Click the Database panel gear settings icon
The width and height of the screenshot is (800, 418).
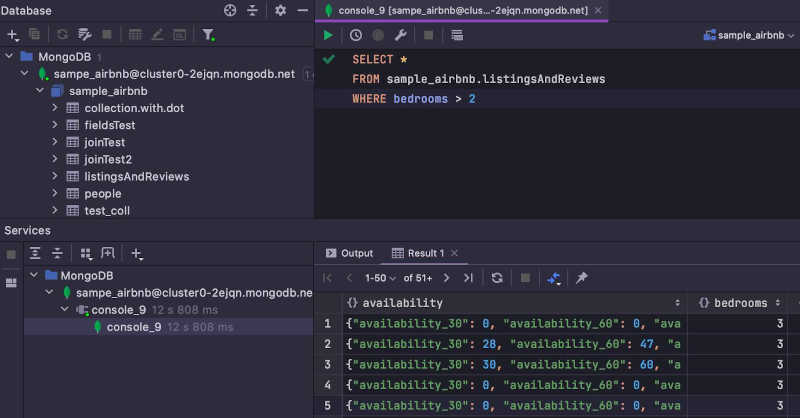coord(281,10)
